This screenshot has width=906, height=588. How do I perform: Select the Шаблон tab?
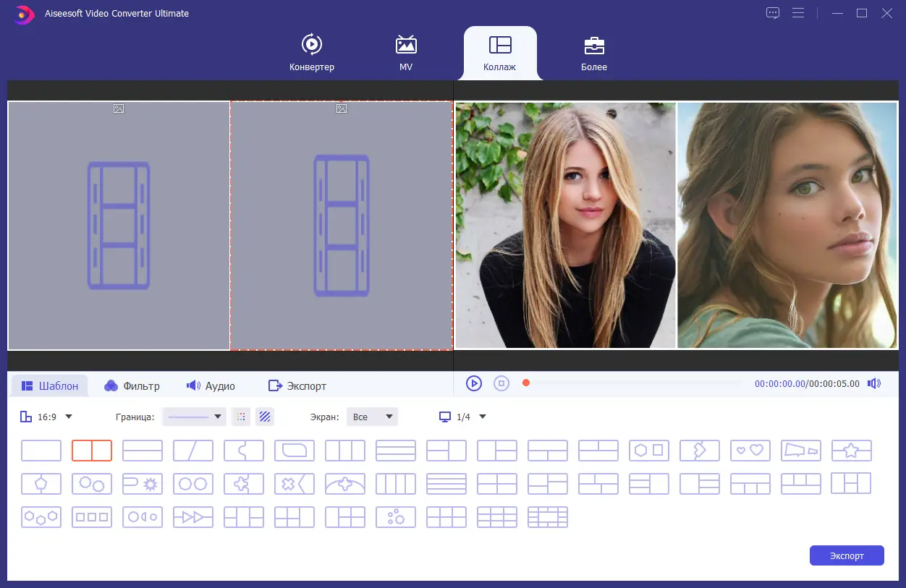tap(49, 386)
